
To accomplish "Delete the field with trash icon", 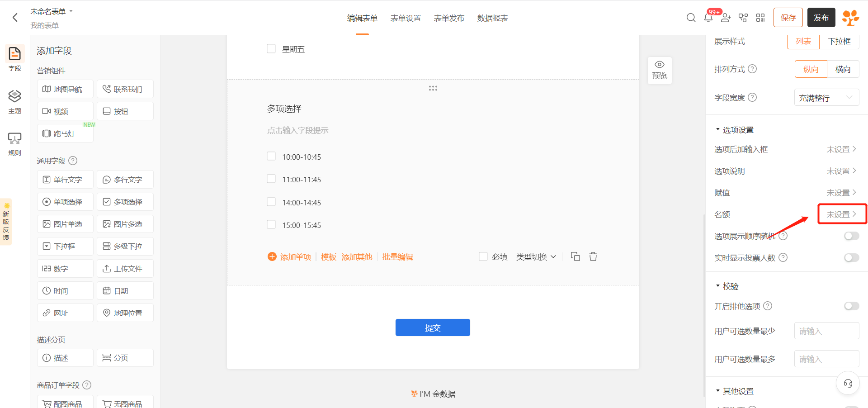I will click(593, 256).
